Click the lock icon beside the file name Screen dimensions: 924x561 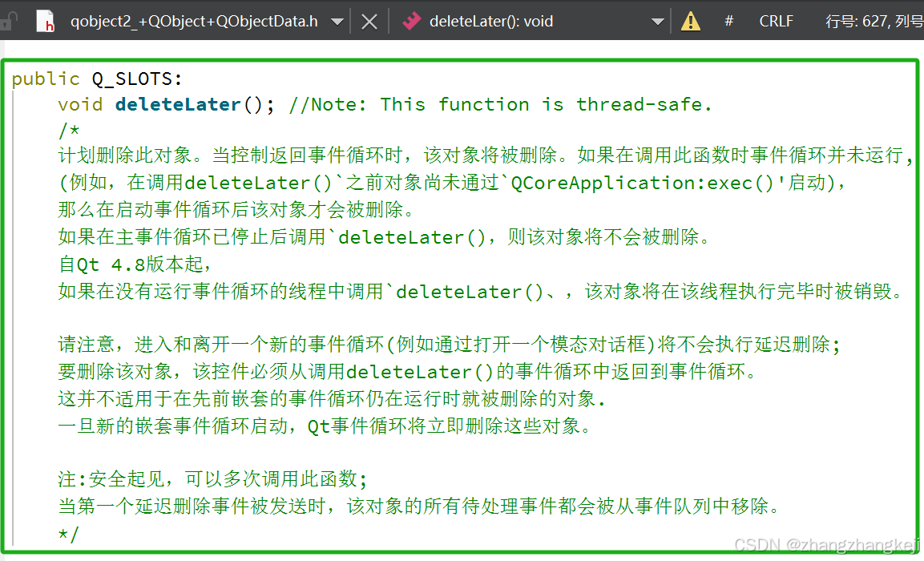pos(8,21)
